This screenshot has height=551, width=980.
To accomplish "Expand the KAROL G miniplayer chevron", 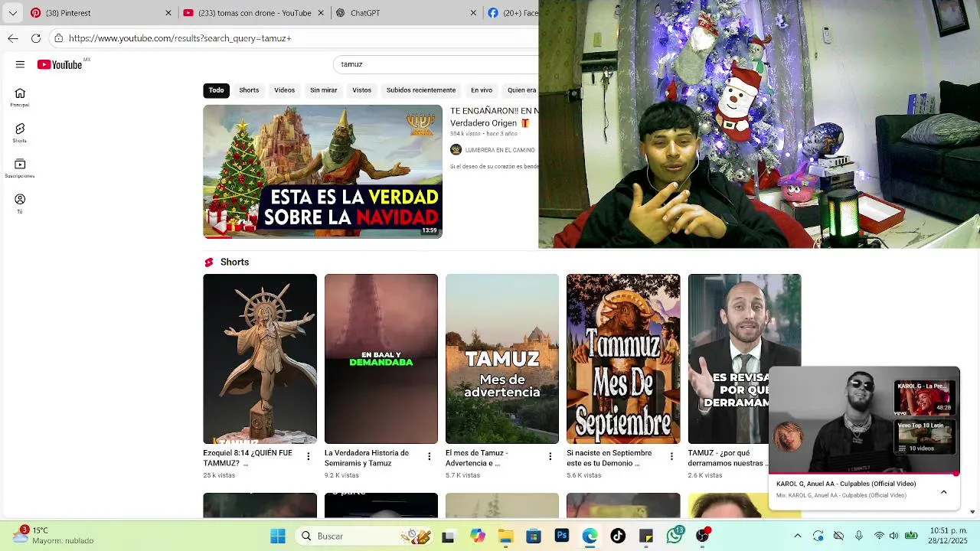I will [944, 492].
